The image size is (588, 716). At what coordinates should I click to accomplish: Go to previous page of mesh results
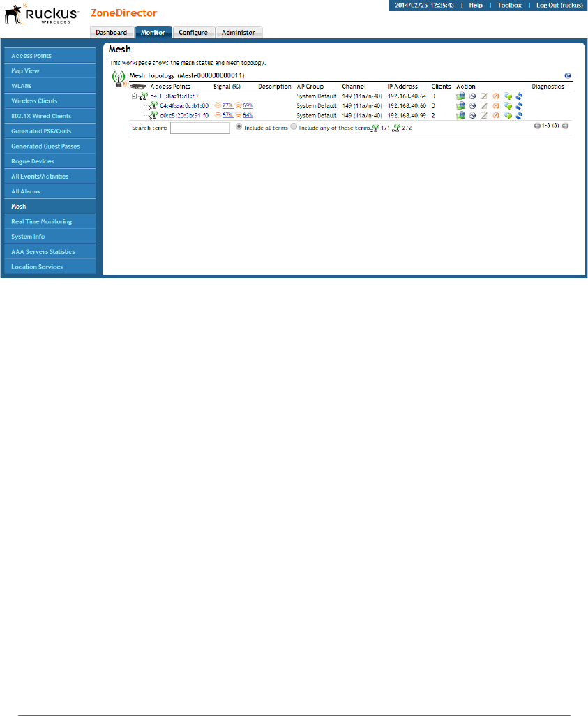pos(537,126)
